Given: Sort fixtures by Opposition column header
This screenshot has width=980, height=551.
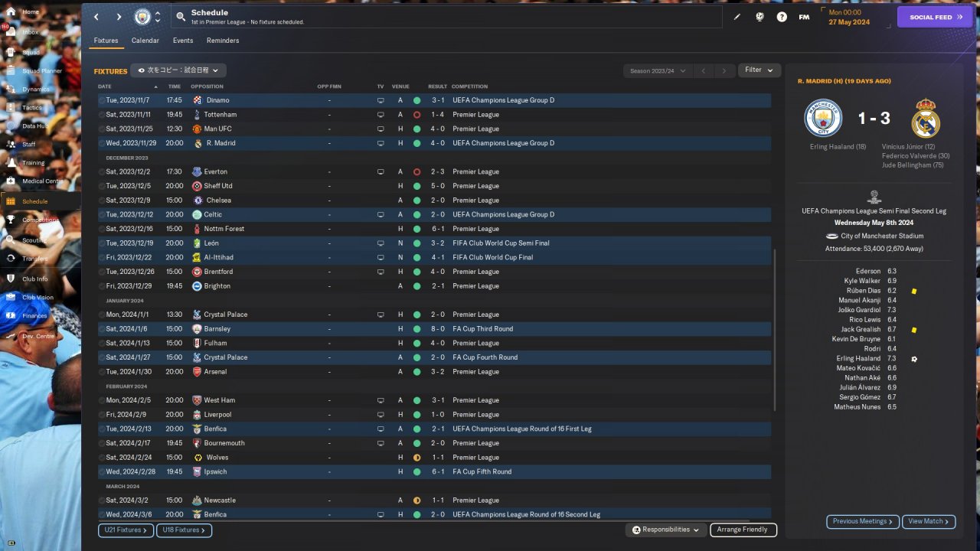Looking at the screenshot, I should [x=207, y=86].
